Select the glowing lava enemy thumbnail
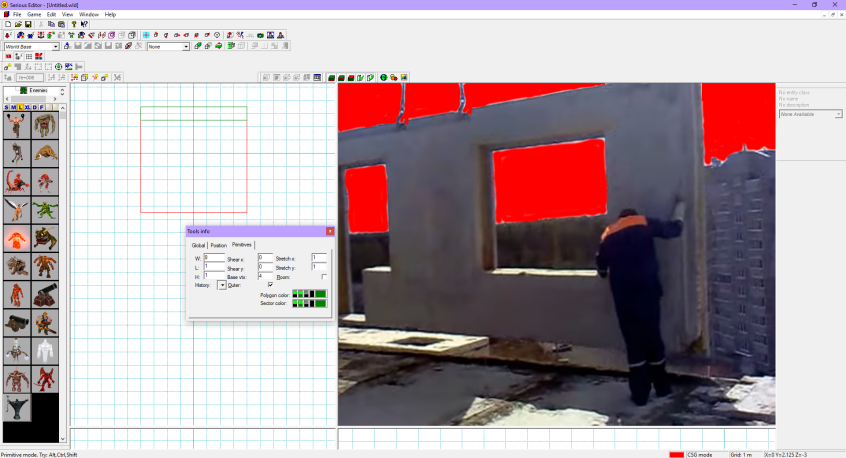This screenshot has width=846, height=458. [x=17, y=238]
